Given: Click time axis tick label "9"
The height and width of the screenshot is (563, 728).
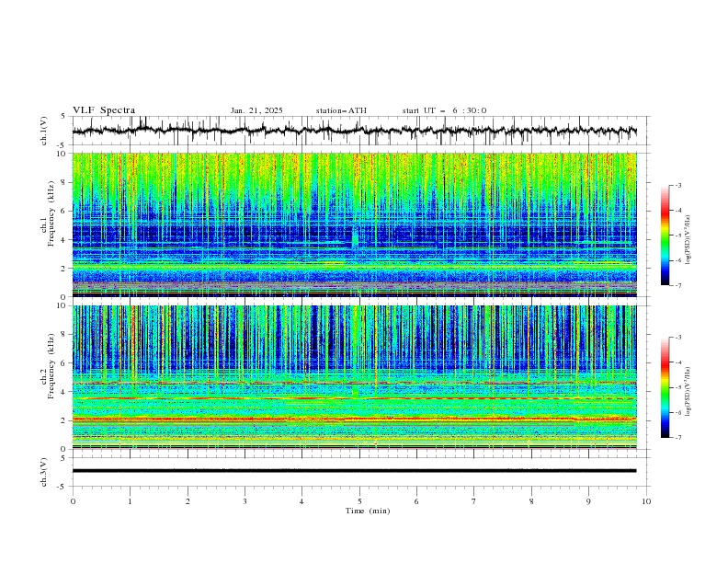Looking at the screenshot, I should click(x=588, y=501).
